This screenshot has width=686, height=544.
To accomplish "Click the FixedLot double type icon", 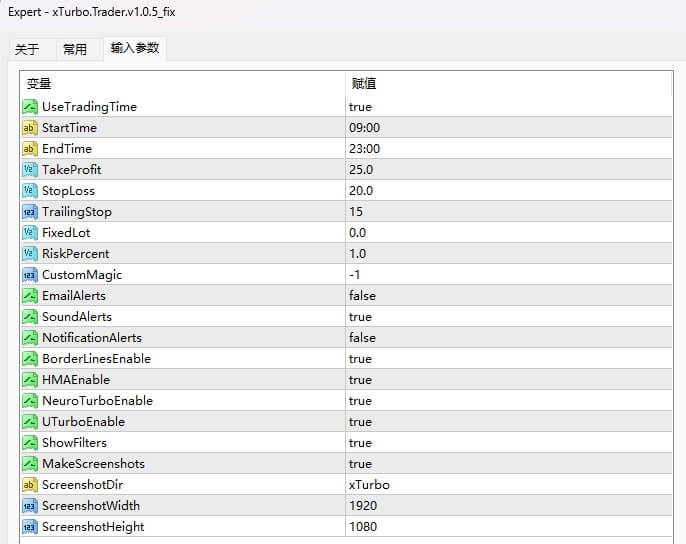I will (x=30, y=233).
